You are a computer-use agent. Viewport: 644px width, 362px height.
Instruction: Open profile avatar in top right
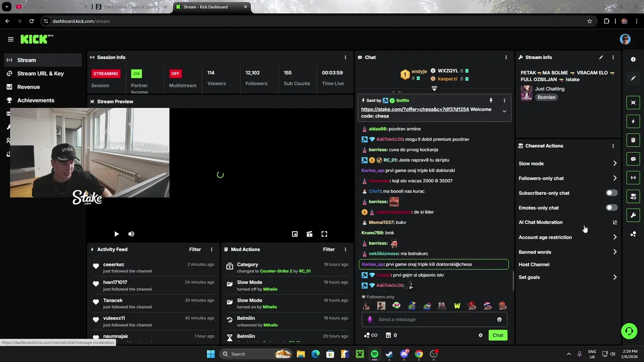click(x=625, y=39)
